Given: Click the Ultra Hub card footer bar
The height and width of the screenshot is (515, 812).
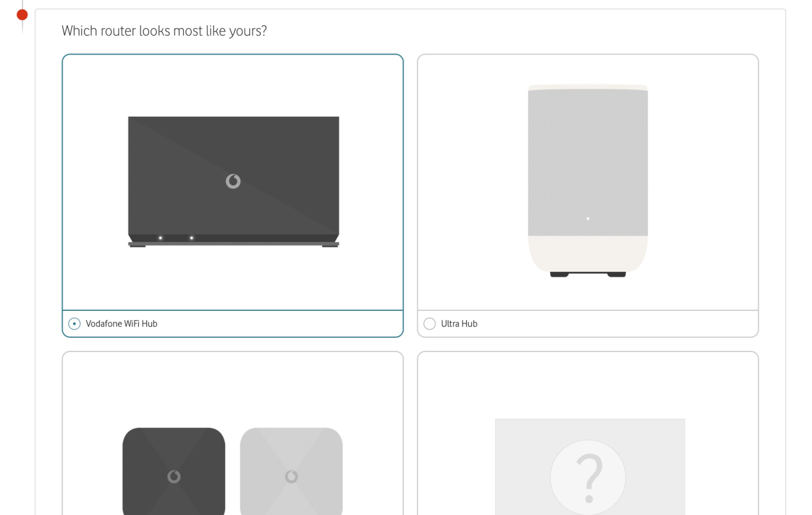Looking at the screenshot, I should [588, 323].
